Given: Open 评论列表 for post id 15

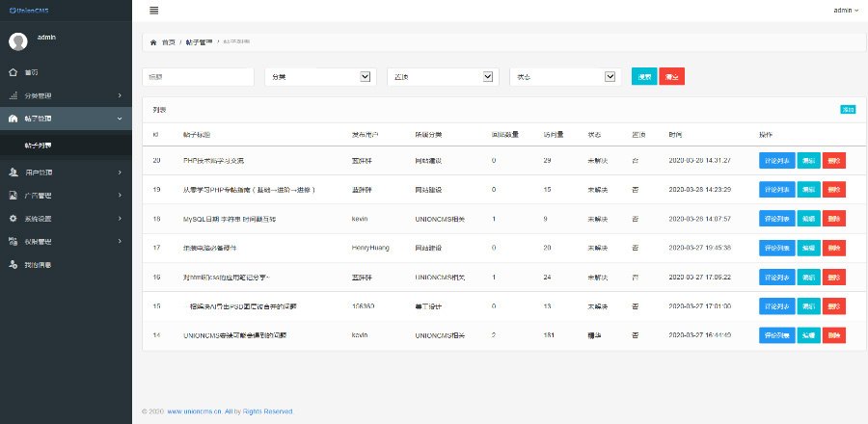Looking at the screenshot, I should (777, 306).
